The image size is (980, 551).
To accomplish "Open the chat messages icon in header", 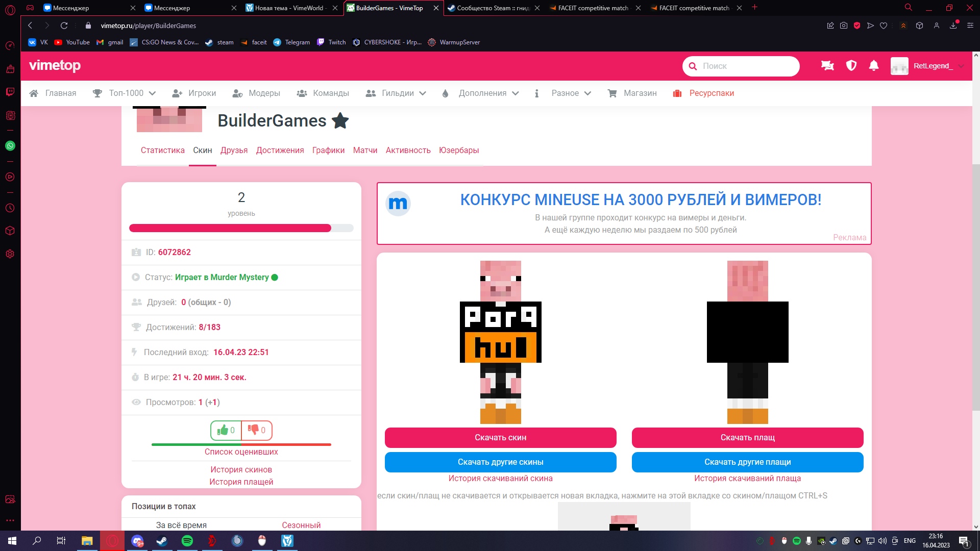I will click(x=827, y=66).
